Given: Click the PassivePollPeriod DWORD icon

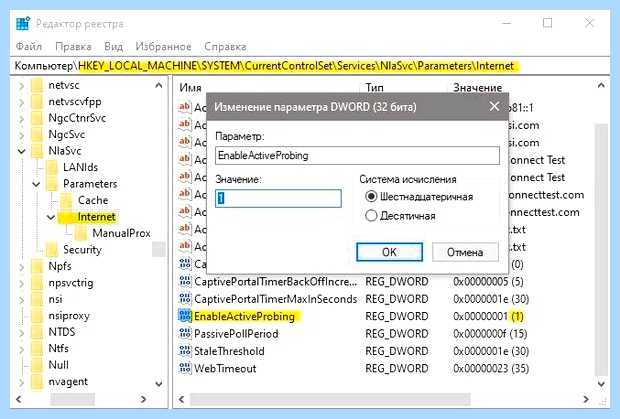Looking at the screenshot, I should (185, 333).
